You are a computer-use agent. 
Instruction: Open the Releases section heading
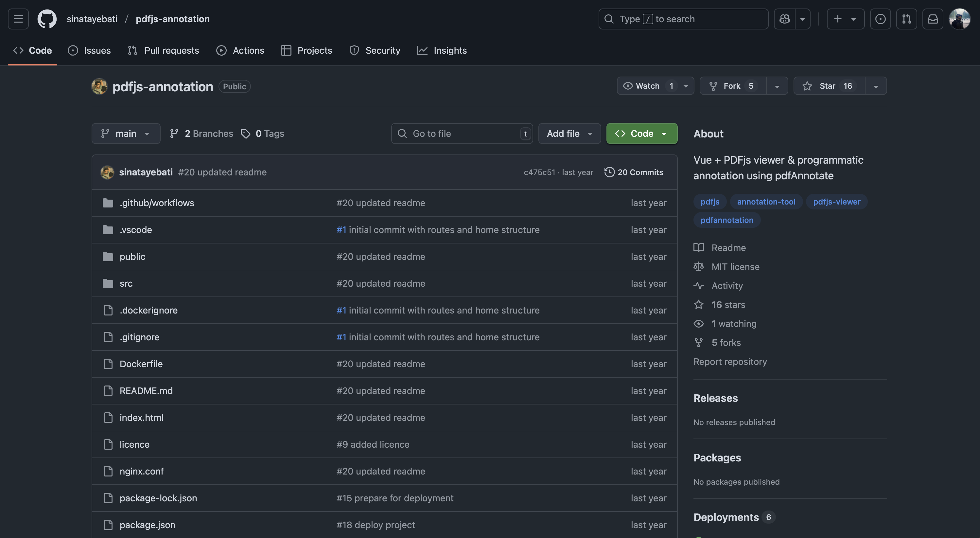[x=715, y=398]
